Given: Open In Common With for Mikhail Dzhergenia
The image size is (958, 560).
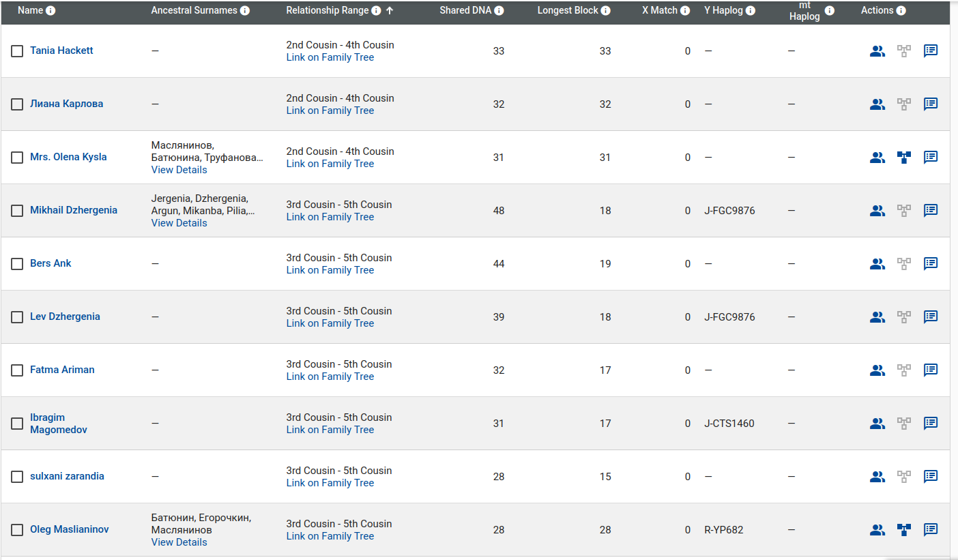Looking at the screenshot, I should click(x=877, y=211).
